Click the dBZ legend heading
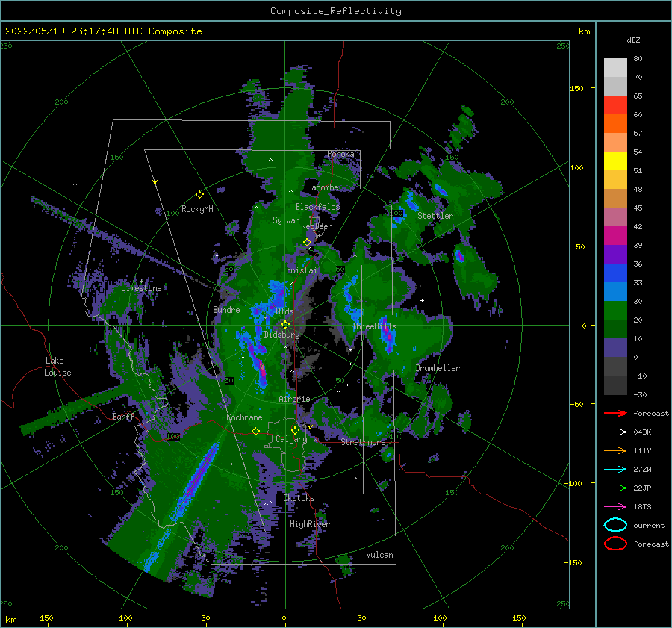The width and height of the screenshot is (672, 628). point(633,40)
